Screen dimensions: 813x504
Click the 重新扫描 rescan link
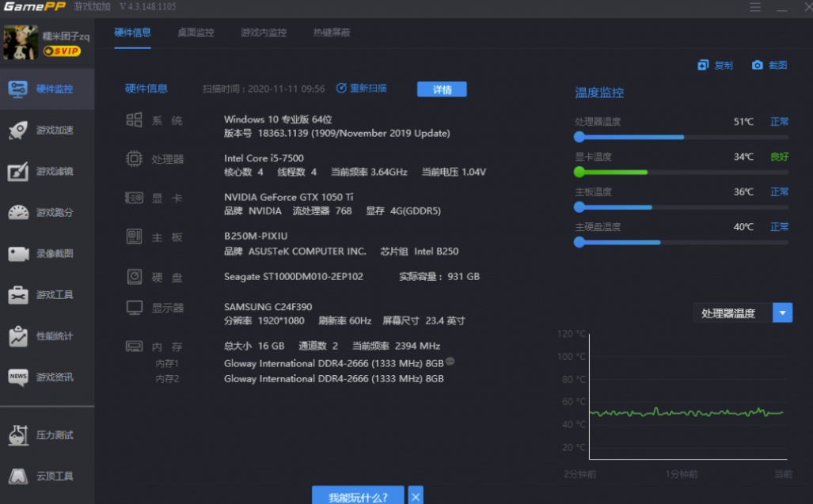[362, 88]
